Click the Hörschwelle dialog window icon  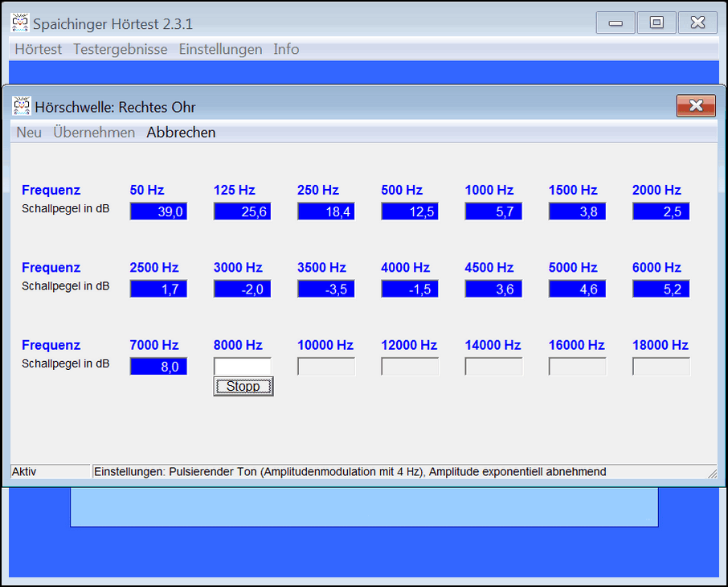[22, 106]
